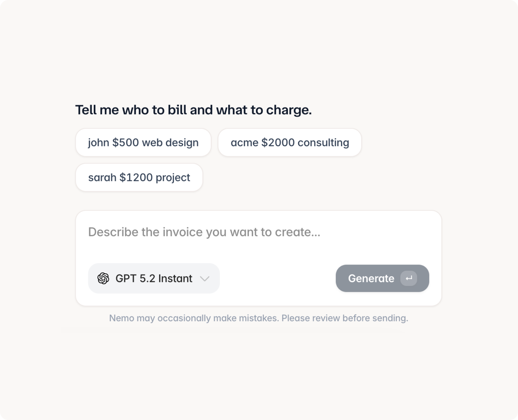The height and width of the screenshot is (420, 518).
Task: Use the "sarah $1200 project" quick prompt
Action: pyautogui.click(x=139, y=177)
